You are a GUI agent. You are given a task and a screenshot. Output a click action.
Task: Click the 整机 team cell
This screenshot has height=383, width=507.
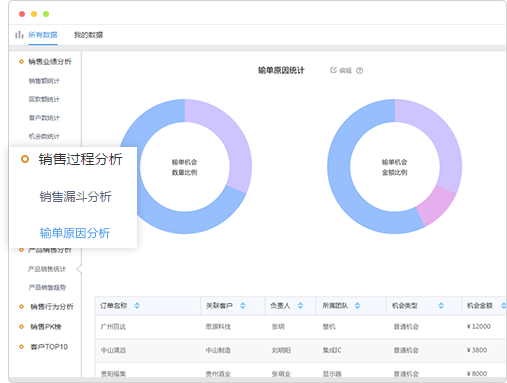(x=329, y=327)
